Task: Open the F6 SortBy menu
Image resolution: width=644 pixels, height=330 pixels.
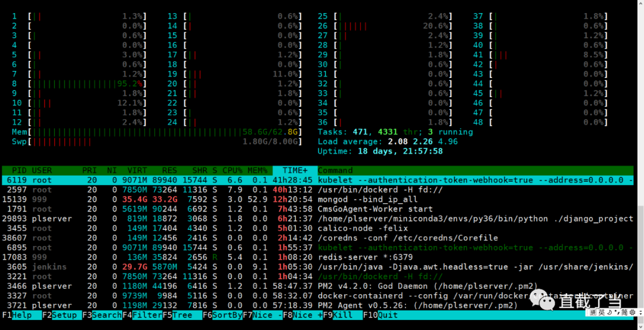Action: [222, 315]
